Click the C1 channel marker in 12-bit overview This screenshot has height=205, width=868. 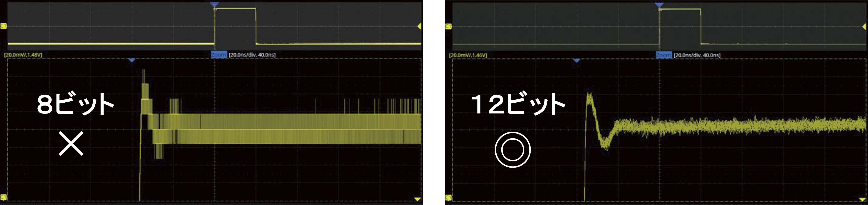448,26
